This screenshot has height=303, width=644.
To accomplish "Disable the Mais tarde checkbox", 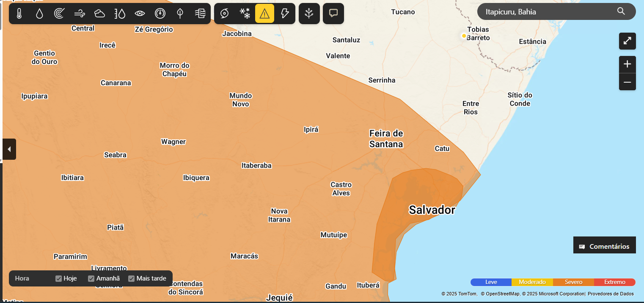I will click(132, 278).
